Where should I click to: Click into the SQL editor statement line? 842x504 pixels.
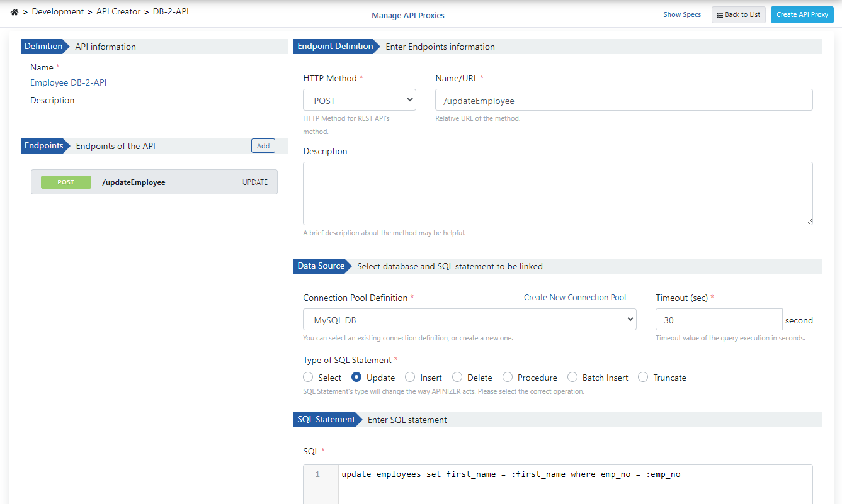pyautogui.click(x=511, y=474)
